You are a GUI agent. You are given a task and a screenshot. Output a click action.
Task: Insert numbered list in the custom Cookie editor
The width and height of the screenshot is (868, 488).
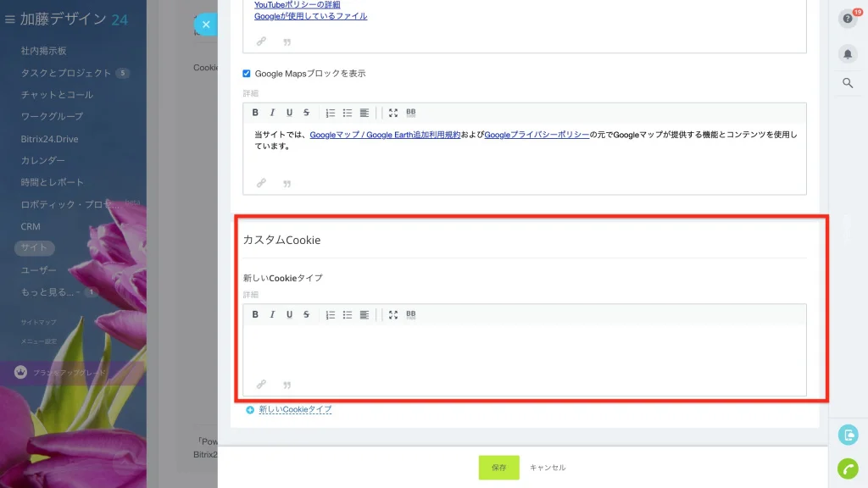[x=331, y=314]
